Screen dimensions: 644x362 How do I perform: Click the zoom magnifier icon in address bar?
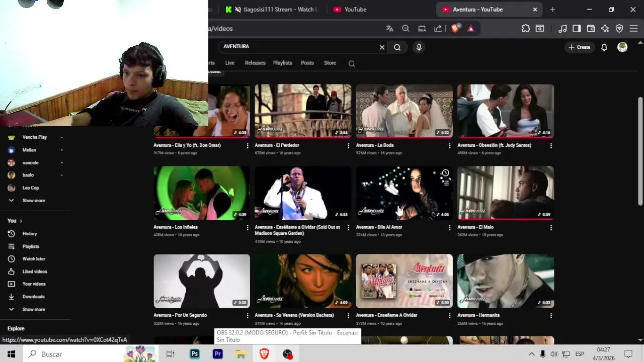(x=406, y=29)
